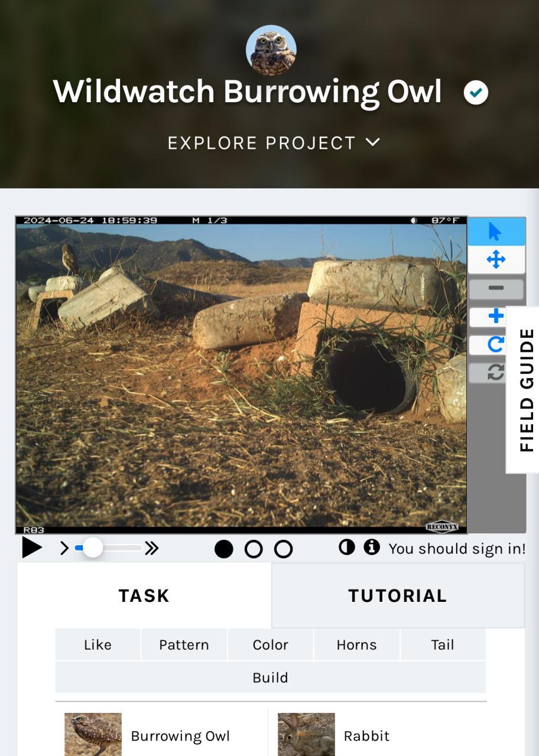This screenshot has width=539, height=756.
Task: Click the Wildwatch Burrowing Owl project avatar
Action: point(271,50)
